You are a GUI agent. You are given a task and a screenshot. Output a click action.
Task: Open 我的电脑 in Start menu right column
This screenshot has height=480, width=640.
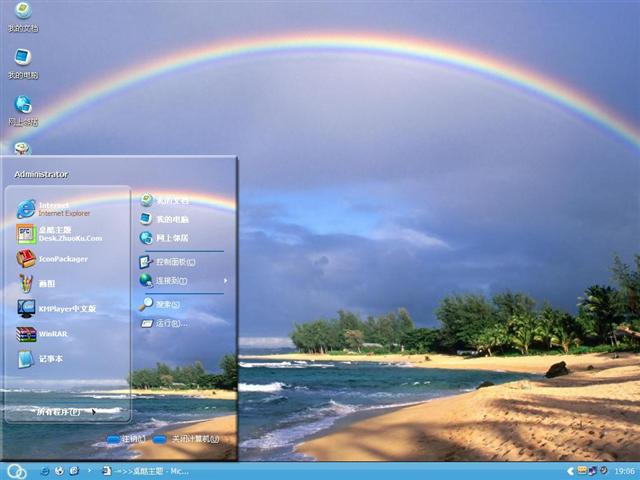(164, 219)
